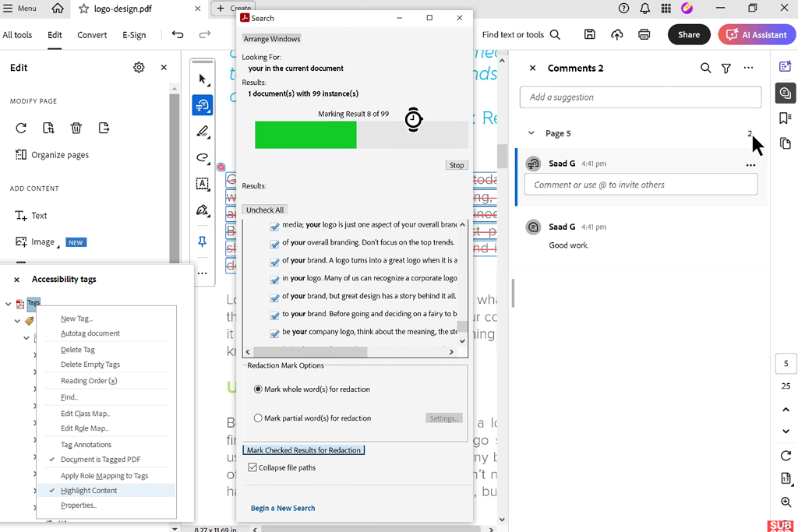The width and height of the screenshot is (798, 532).
Task: Uncheck result 'of your overall branding'
Action: tap(274, 244)
